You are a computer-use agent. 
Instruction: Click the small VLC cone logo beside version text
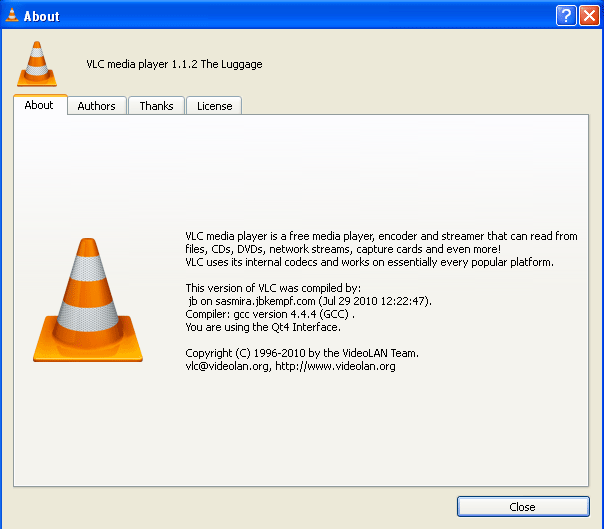click(37, 64)
